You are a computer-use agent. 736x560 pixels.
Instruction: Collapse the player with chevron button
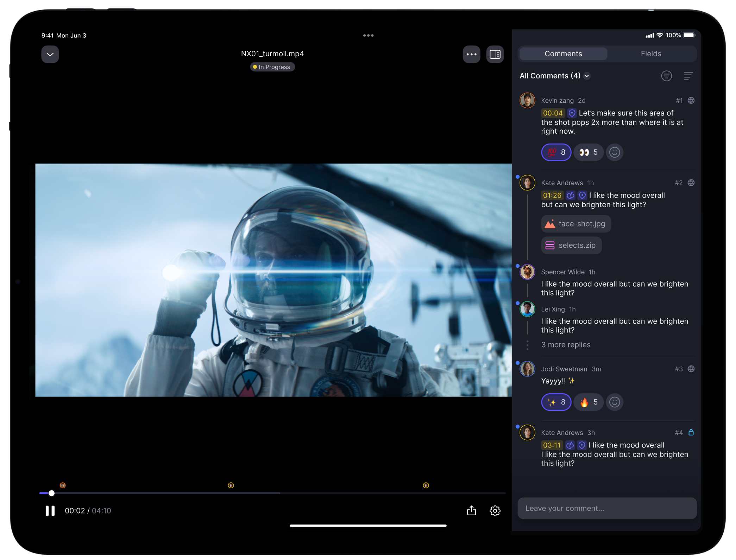tap(50, 54)
